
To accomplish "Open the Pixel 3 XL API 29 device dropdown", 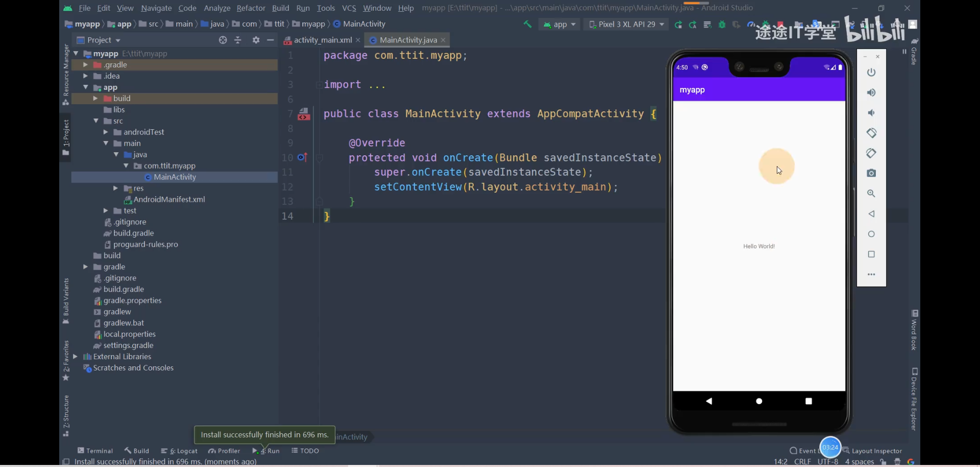I will [x=626, y=24].
